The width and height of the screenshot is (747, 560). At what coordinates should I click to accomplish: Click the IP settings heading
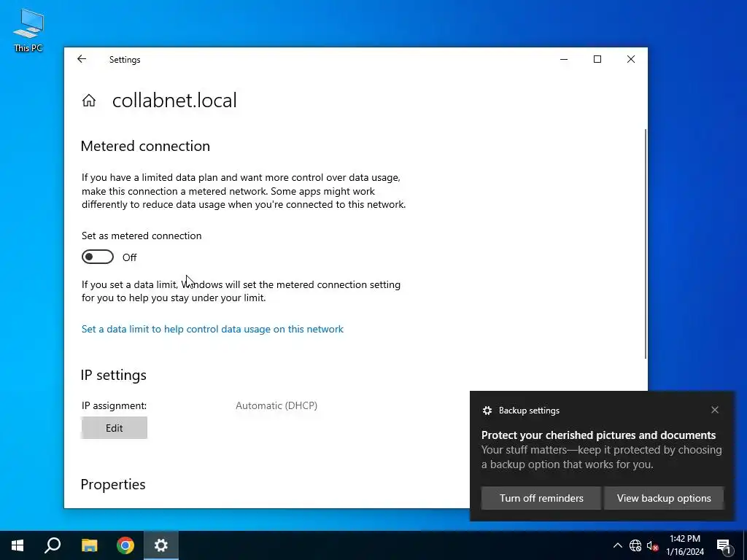pyautogui.click(x=113, y=375)
